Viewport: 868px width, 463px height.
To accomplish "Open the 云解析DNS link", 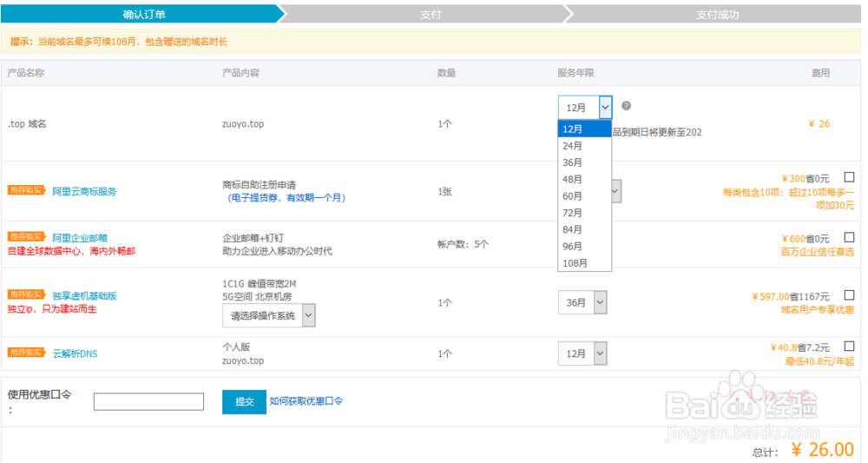I will tap(75, 354).
